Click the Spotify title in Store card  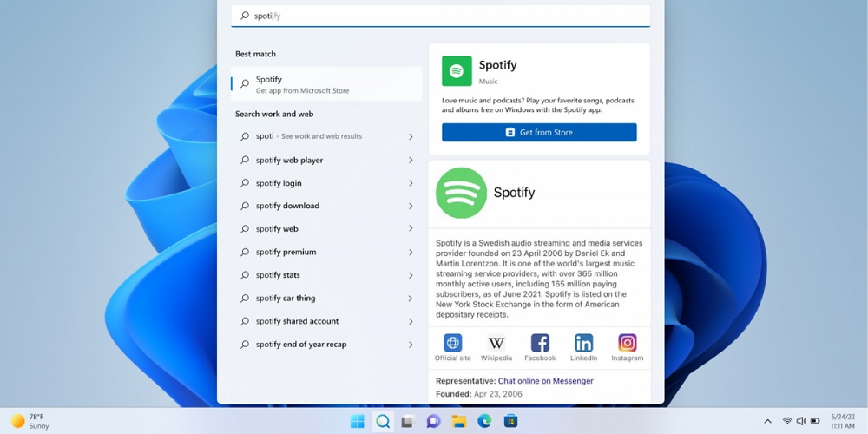497,65
